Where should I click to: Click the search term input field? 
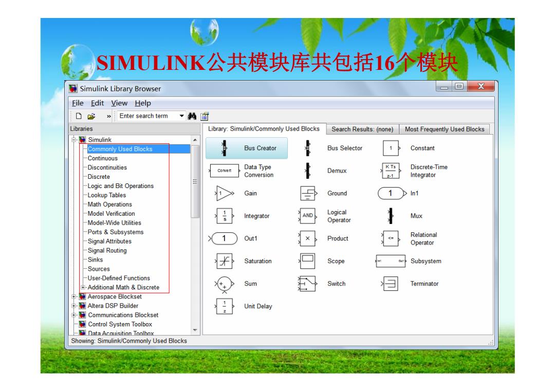coord(149,116)
